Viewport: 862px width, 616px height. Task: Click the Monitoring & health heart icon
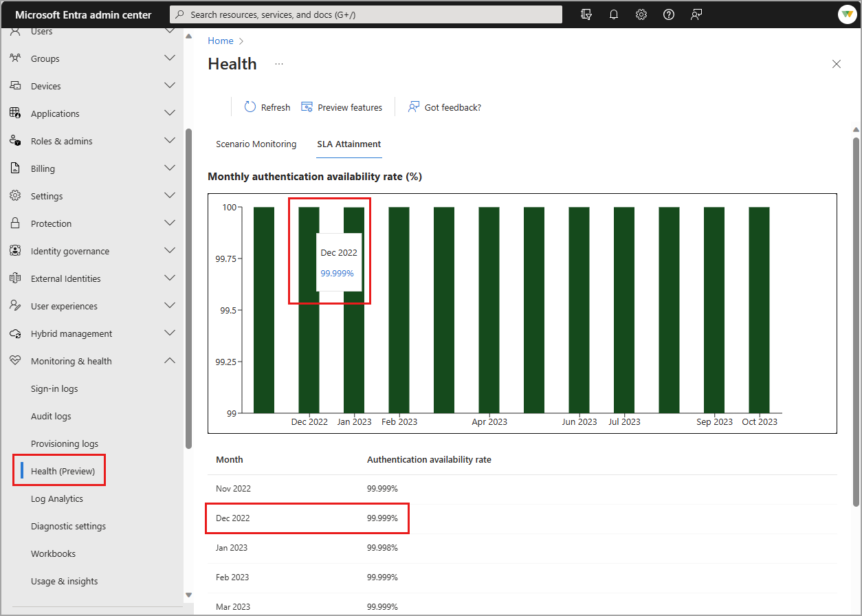tap(14, 360)
